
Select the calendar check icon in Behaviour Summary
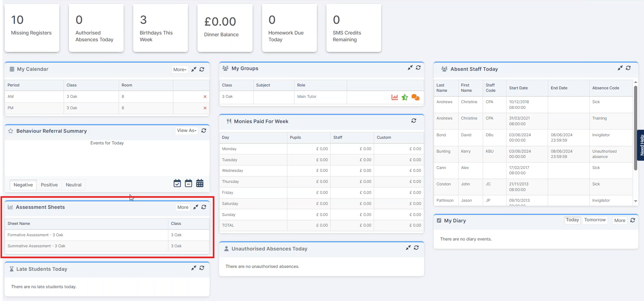[177, 183]
